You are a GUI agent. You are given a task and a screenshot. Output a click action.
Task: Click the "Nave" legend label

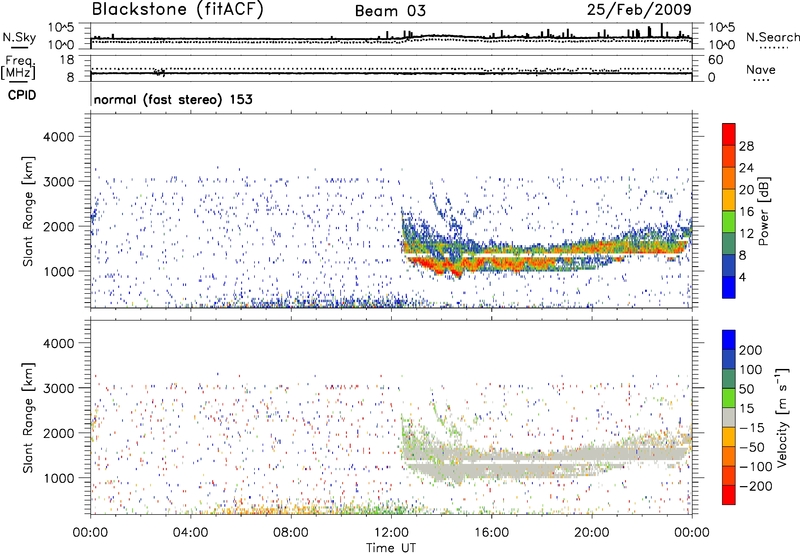761,69
